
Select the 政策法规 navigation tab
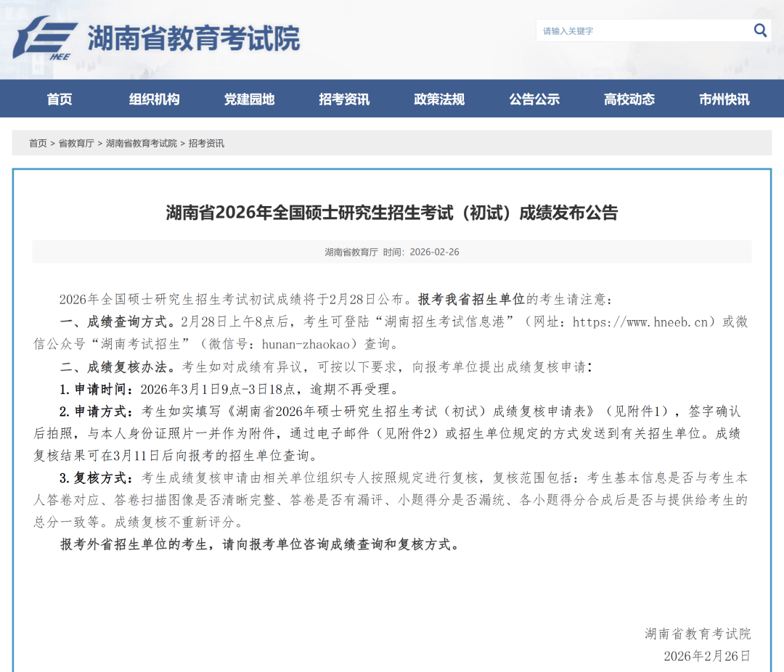pyautogui.click(x=438, y=99)
